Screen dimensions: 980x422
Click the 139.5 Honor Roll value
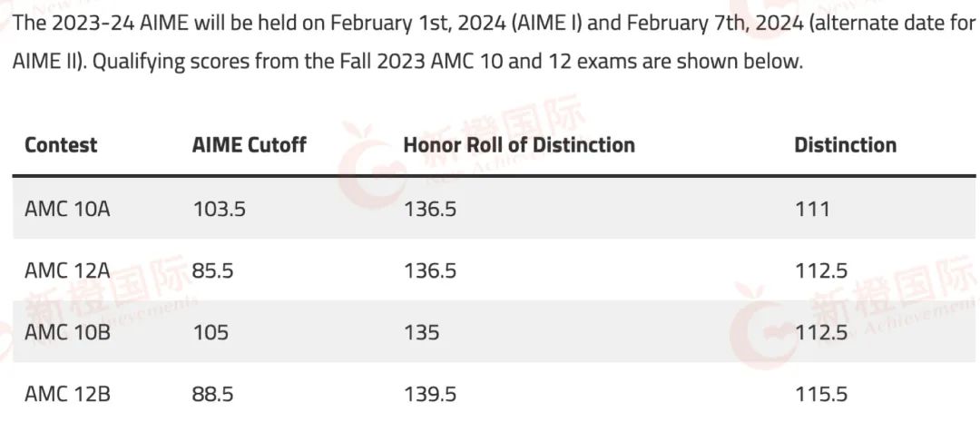coord(430,395)
